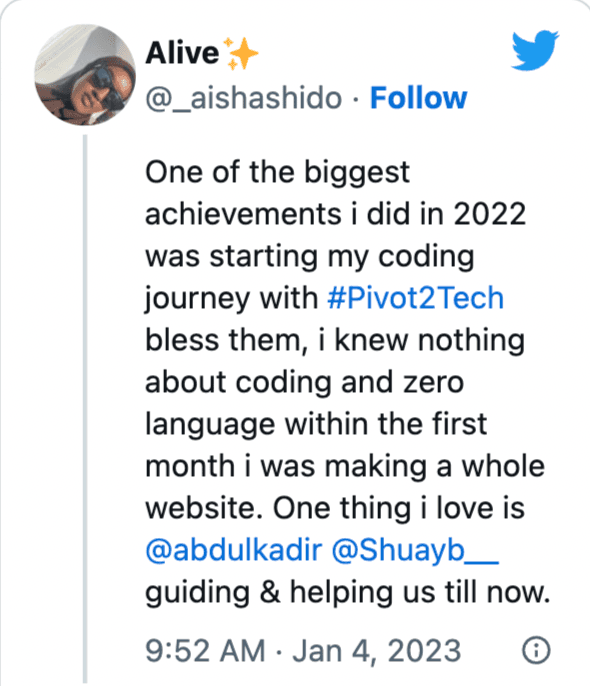Click the sparkles emoji beside Alive

(241, 53)
